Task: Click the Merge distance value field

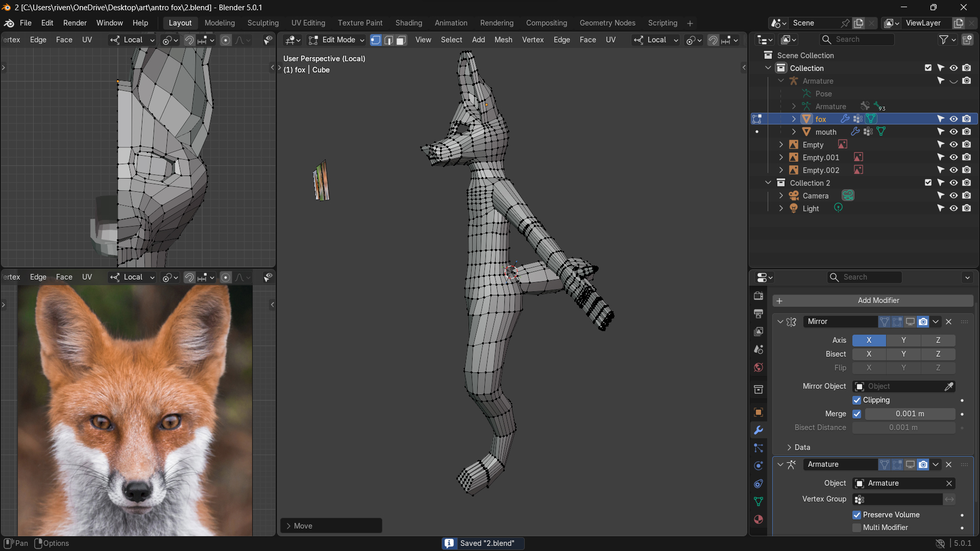Action: click(910, 414)
